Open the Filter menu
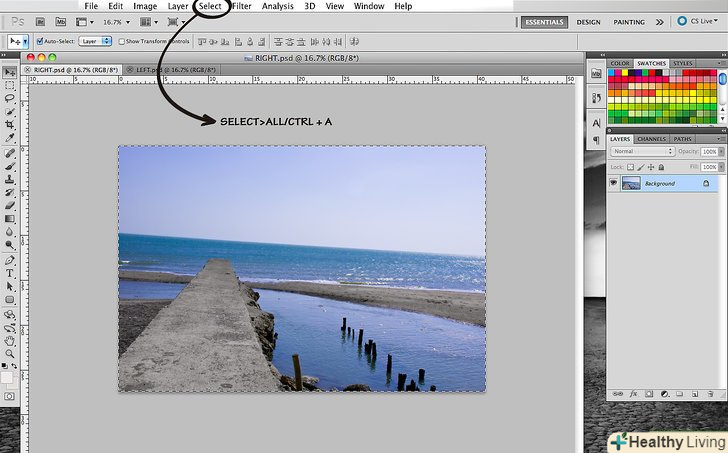The image size is (728, 453). [x=242, y=6]
